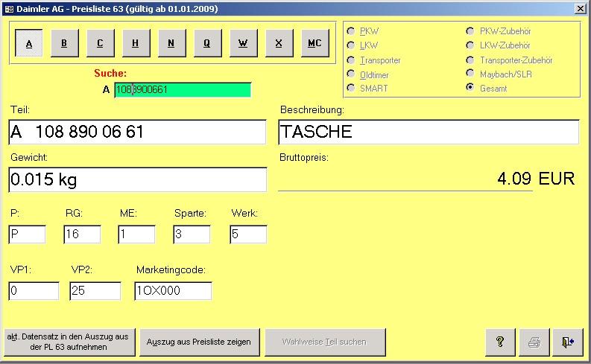Click the Beschreibung field showing TASCHE
The height and width of the screenshot is (364, 591).
coord(429,132)
